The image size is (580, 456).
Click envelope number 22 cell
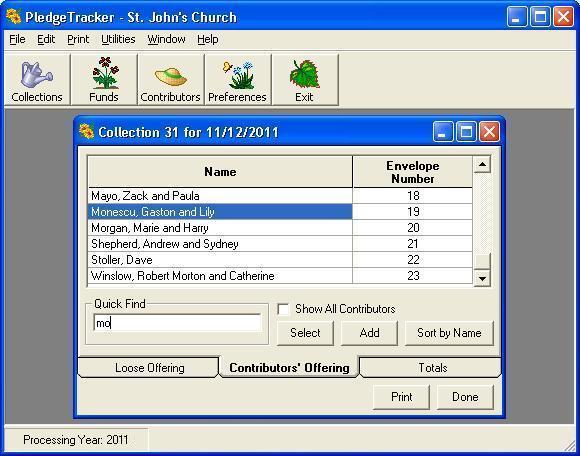point(413,260)
